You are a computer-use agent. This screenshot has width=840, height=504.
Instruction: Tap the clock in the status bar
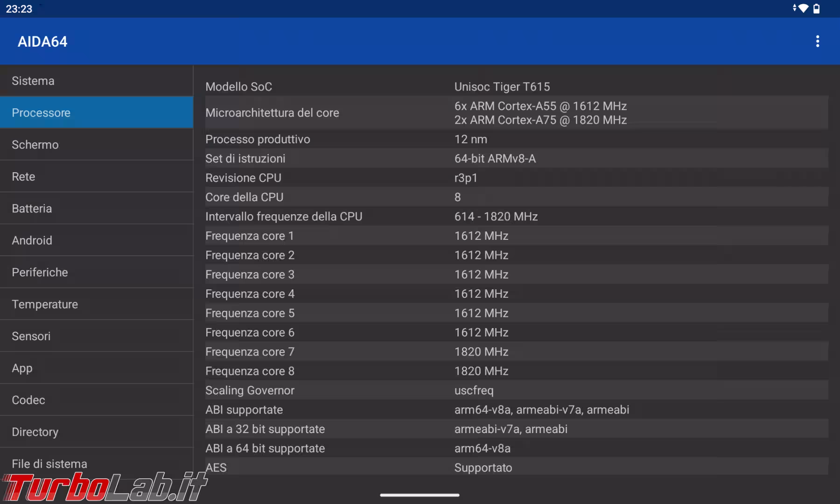tap(20, 8)
